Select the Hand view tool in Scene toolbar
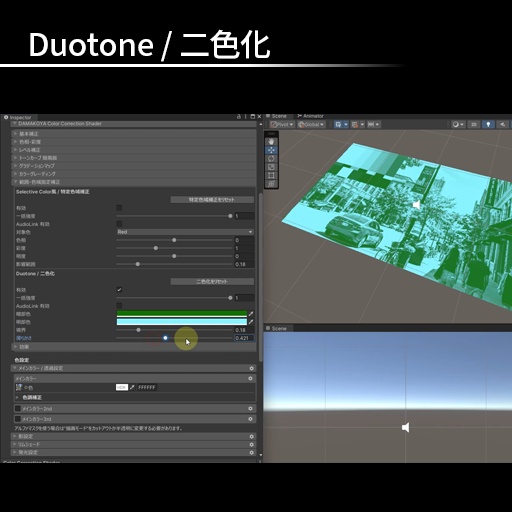 click(x=271, y=142)
